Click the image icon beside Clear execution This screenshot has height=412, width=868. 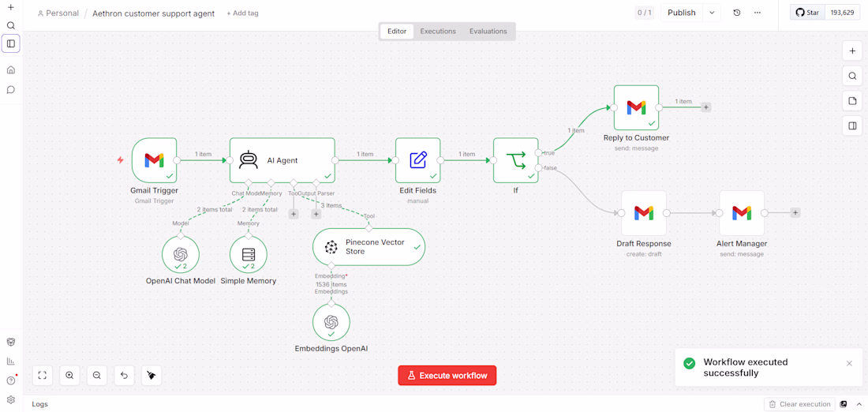coord(844,404)
